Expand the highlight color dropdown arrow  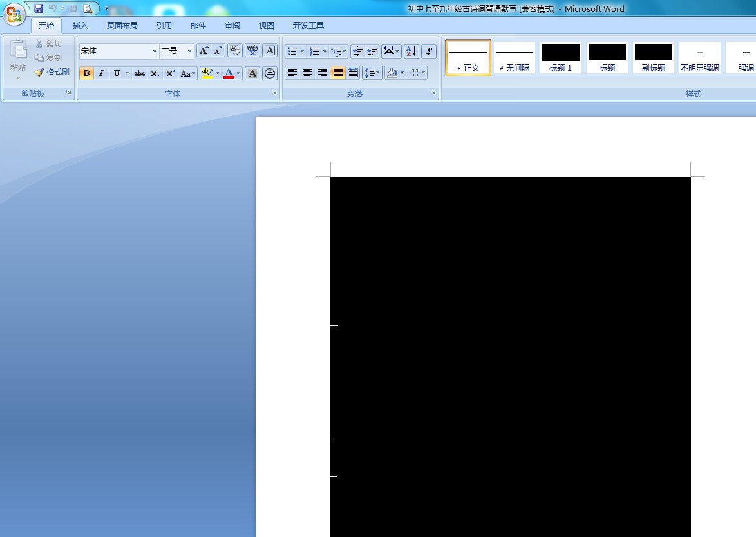tap(218, 73)
